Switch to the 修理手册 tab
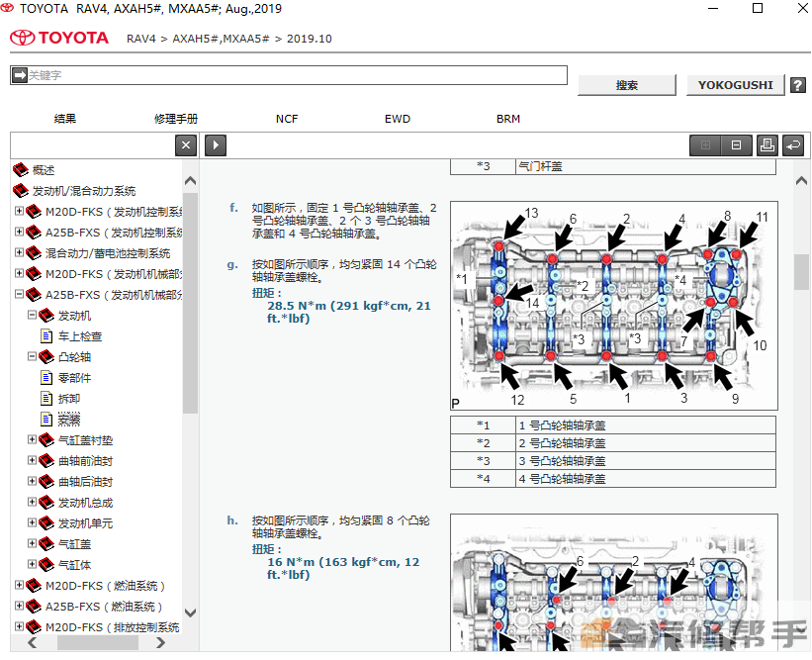Screen dimensions: 812x660 point(176,119)
